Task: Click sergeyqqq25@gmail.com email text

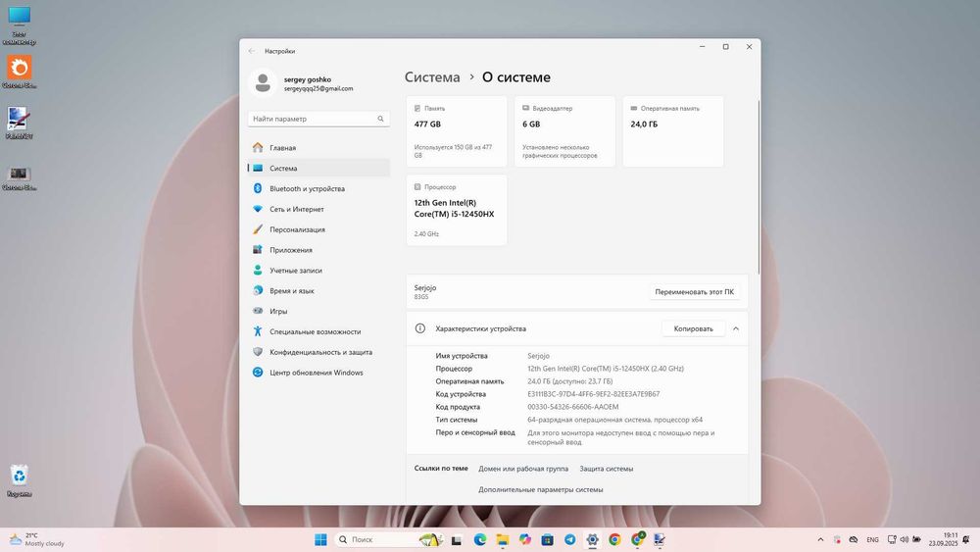Action: click(x=318, y=89)
